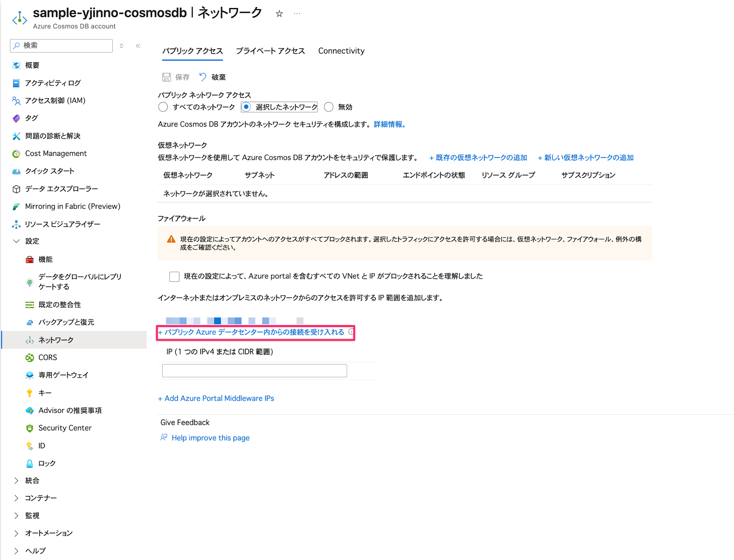
Task: Collapse the 設定 section in sidebar
Action: (x=16, y=241)
